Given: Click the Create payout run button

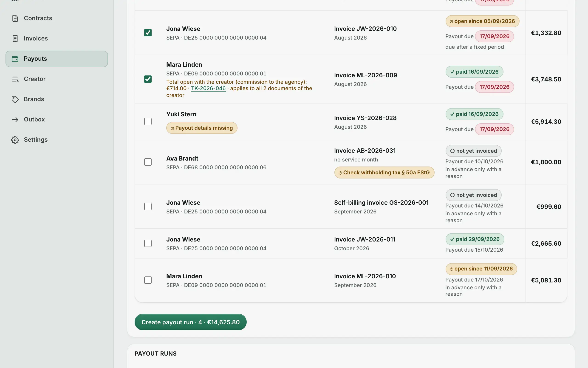Looking at the screenshot, I should coord(190,322).
